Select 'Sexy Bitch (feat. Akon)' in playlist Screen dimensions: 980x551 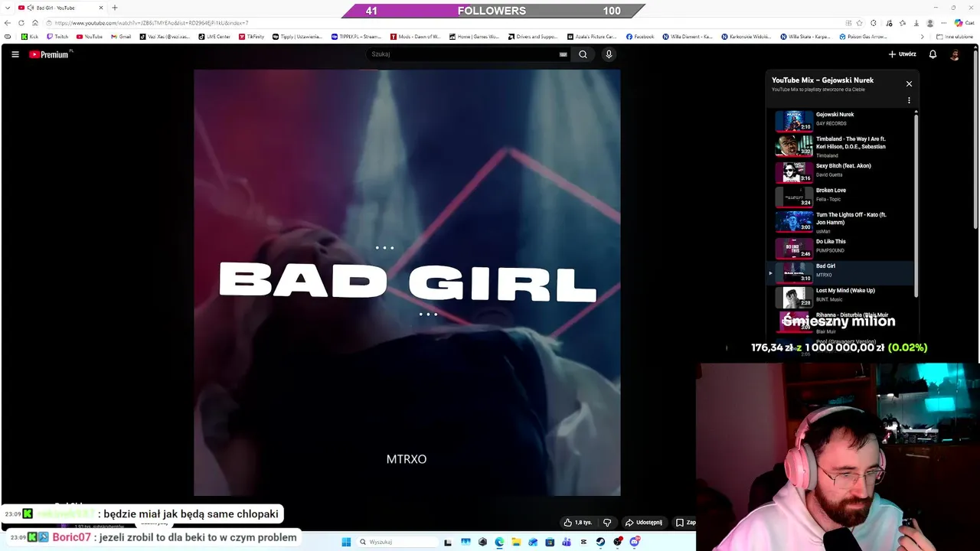[841, 171]
